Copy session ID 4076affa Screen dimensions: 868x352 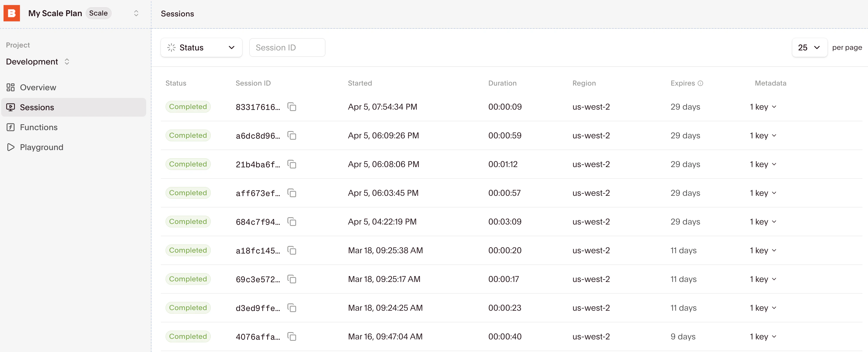click(291, 336)
